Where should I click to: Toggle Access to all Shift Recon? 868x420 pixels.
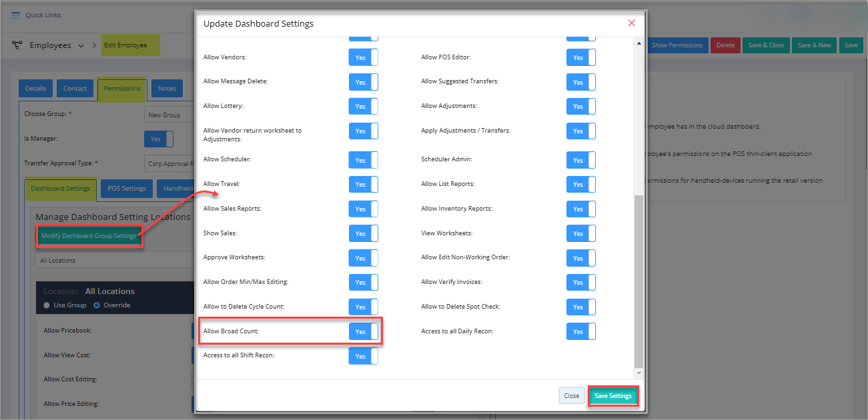[x=363, y=356]
